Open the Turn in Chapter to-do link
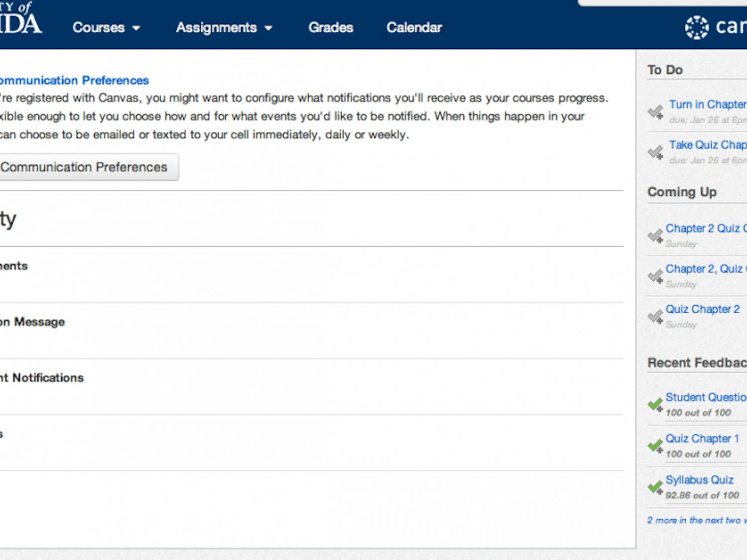Viewport: 747px width, 560px height. click(707, 105)
